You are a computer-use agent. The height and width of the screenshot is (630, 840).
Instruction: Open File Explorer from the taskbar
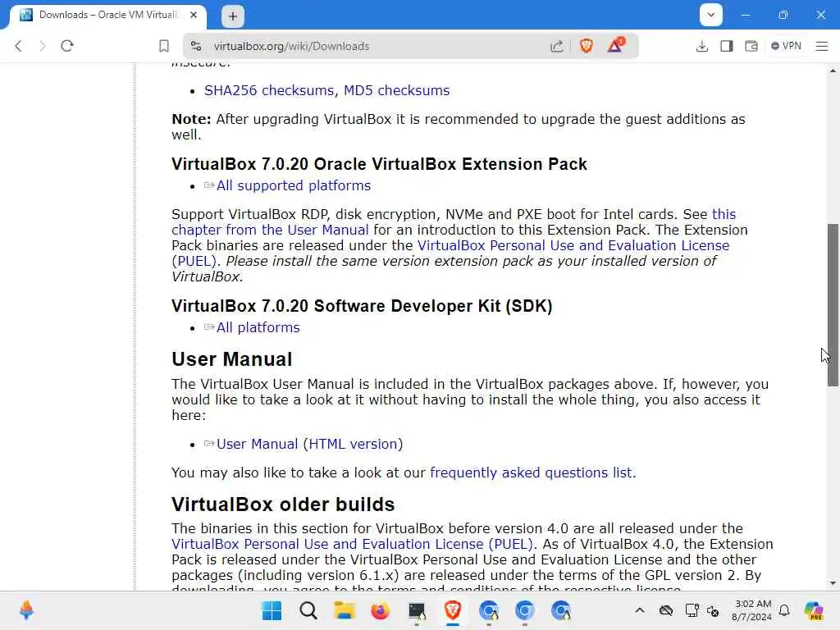pos(344,610)
